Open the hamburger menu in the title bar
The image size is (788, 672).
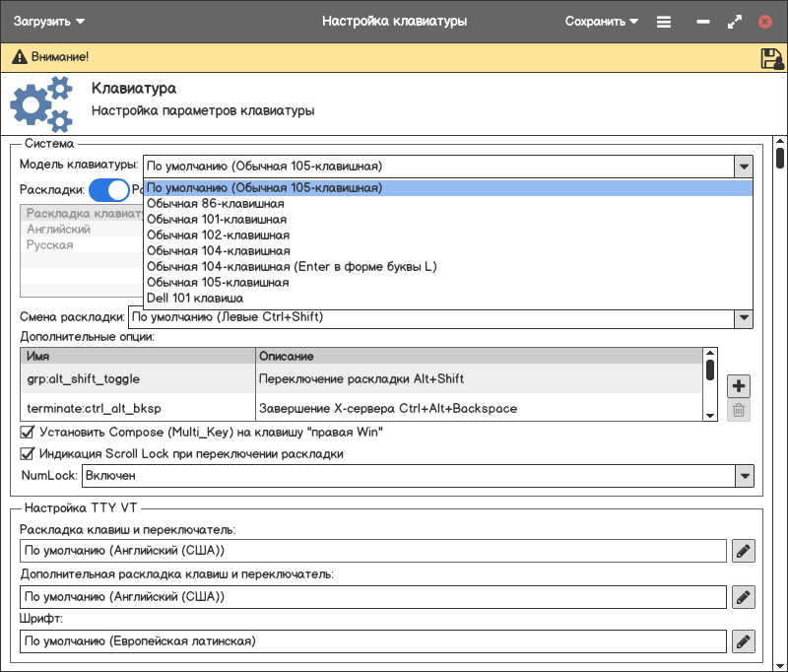click(x=664, y=21)
